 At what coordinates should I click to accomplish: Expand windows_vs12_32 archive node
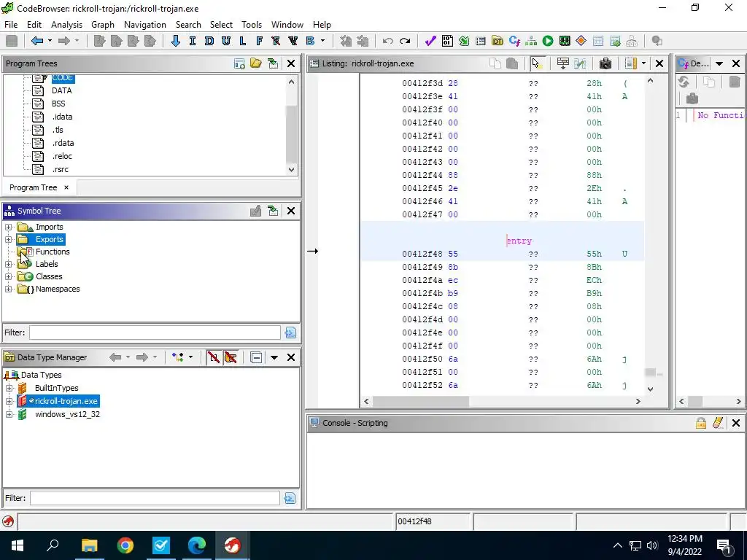[x=9, y=415]
